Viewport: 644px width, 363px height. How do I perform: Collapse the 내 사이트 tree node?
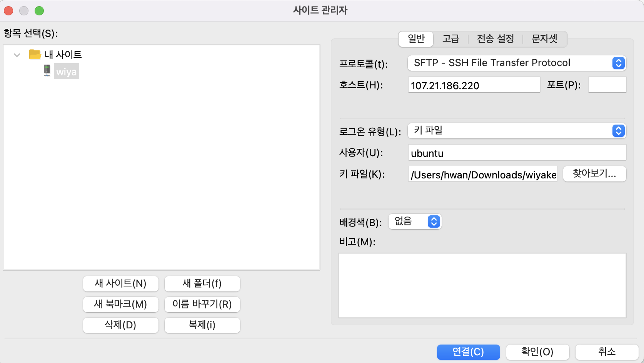tap(17, 55)
